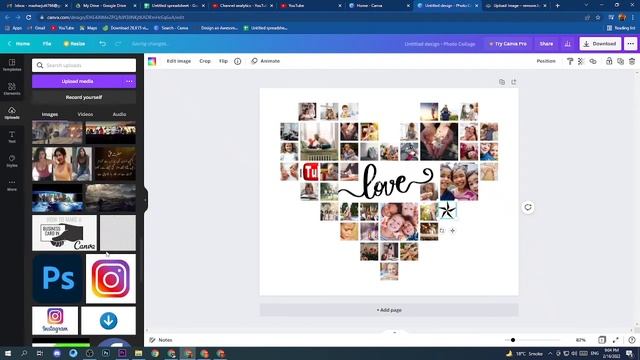Click Try Canva Pro button
The width and height of the screenshot is (640, 360).
point(508,44)
